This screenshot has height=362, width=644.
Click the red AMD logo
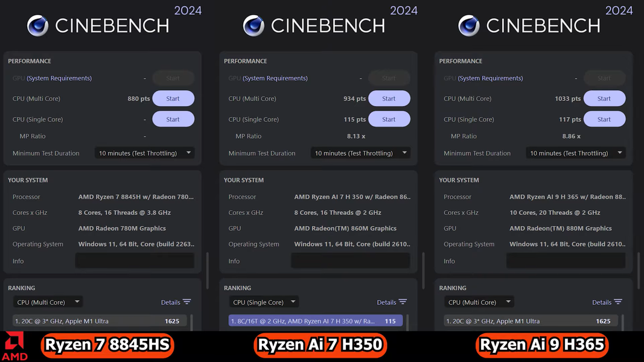click(15, 346)
